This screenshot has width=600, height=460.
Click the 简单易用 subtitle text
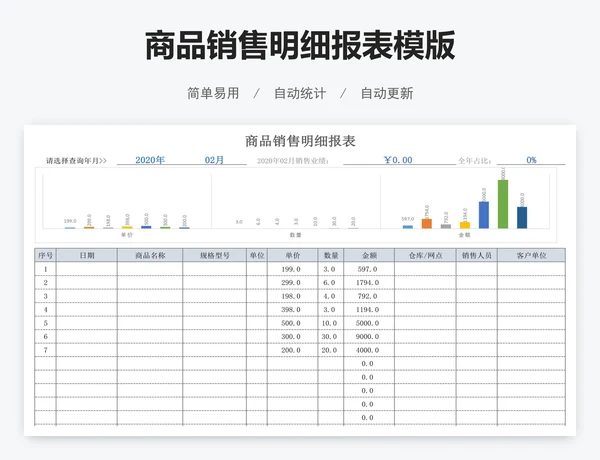pos(213,93)
